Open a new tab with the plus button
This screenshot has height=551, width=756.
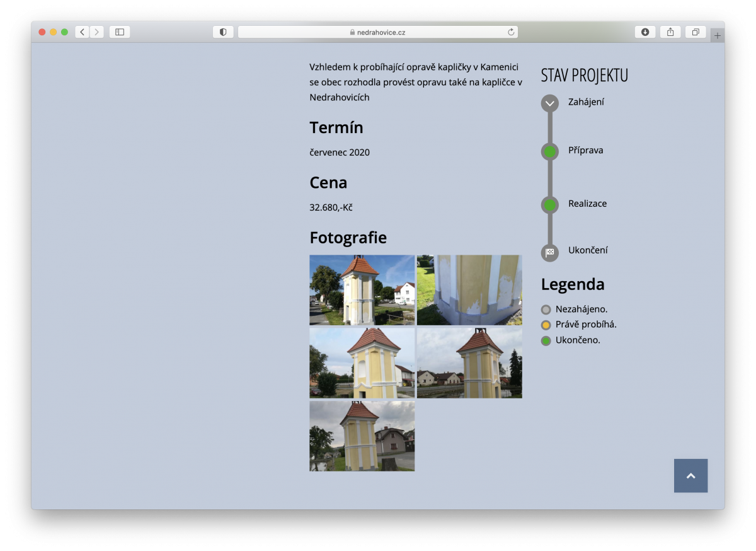pos(717,35)
